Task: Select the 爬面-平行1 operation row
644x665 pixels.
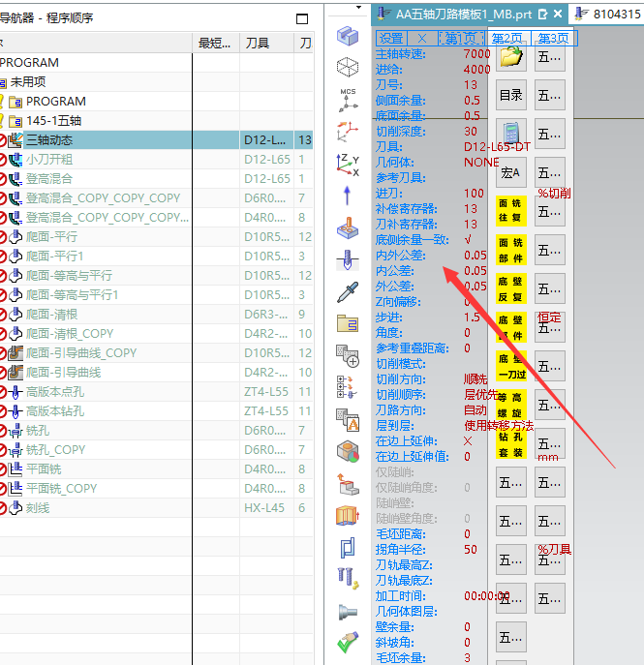Action: coord(156,257)
